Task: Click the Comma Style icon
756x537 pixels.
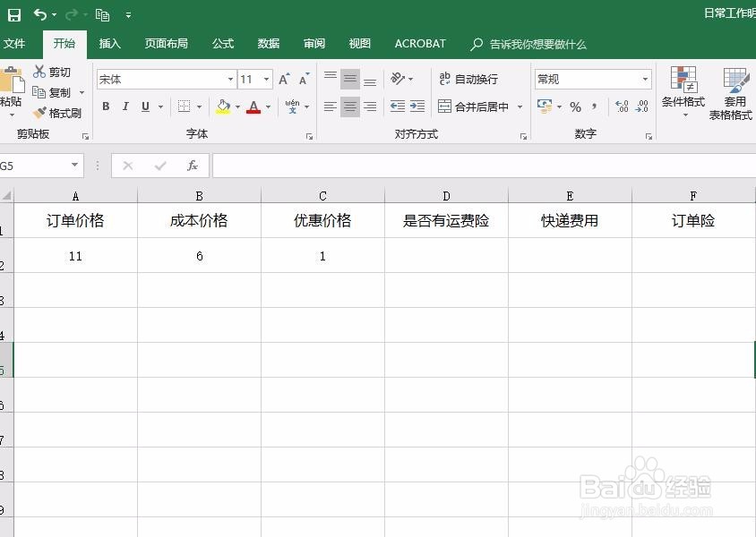Action: [595, 107]
